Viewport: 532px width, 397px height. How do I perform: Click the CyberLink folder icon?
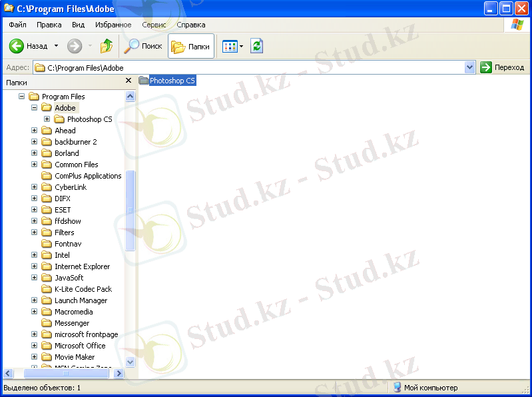coord(47,187)
